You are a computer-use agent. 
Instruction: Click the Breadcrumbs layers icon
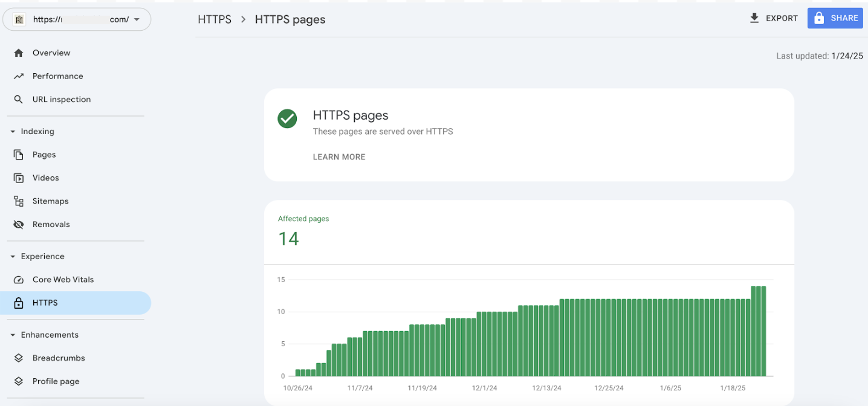point(19,358)
